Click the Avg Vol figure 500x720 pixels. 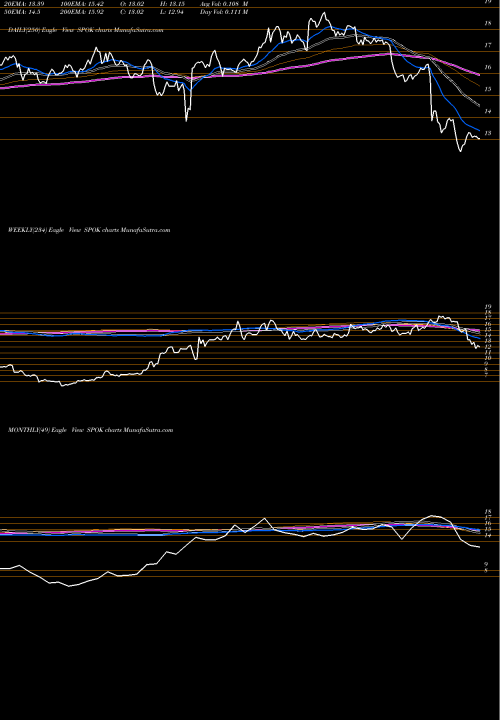pos(225,4)
